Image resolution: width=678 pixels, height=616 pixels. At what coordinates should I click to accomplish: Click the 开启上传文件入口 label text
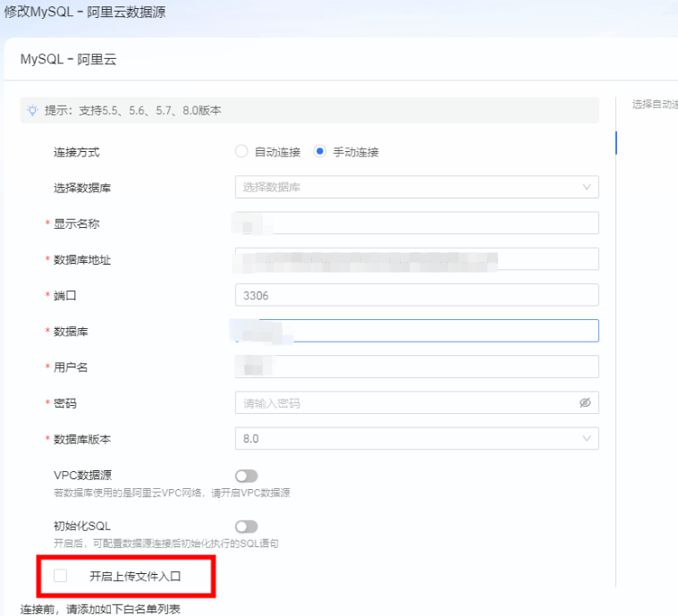pyautogui.click(x=135, y=577)
